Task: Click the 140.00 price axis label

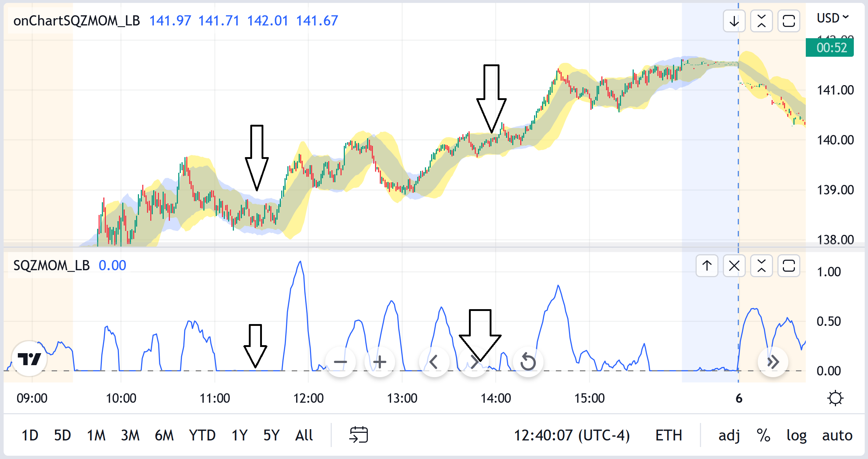Action: pos(835,140)
